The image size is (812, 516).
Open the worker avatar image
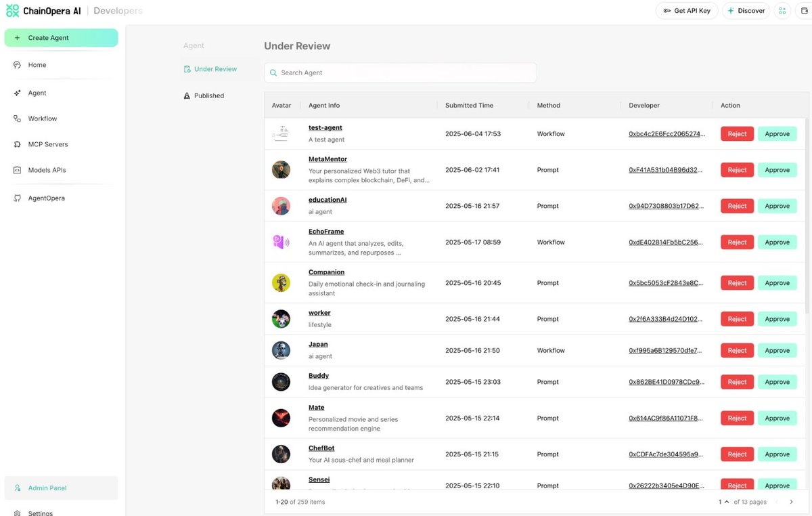281,319
